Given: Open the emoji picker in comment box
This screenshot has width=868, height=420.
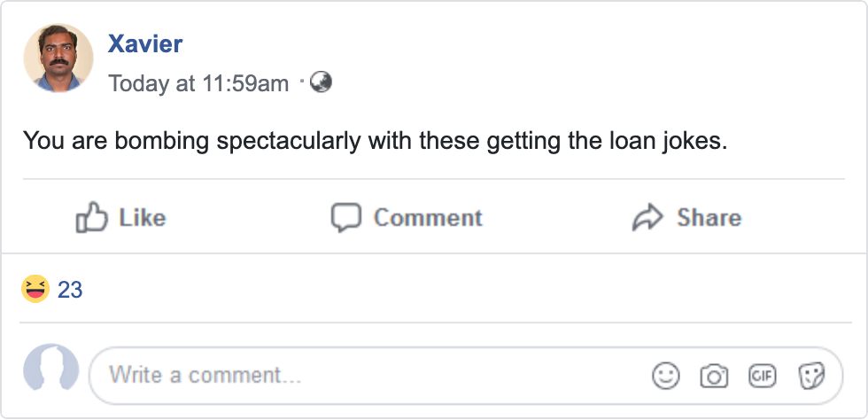Looking at the screenshot, I should tap(666, 376).
